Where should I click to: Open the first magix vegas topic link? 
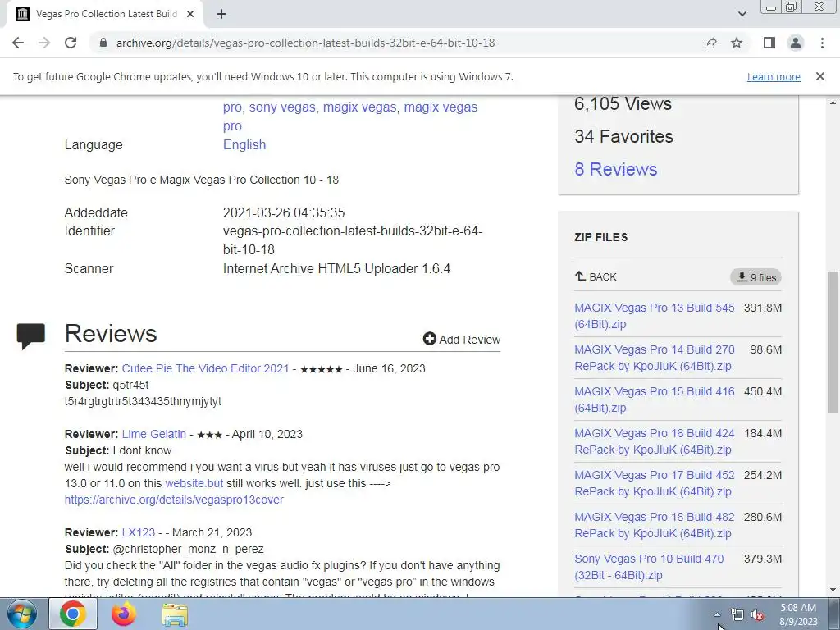(359, 107)
